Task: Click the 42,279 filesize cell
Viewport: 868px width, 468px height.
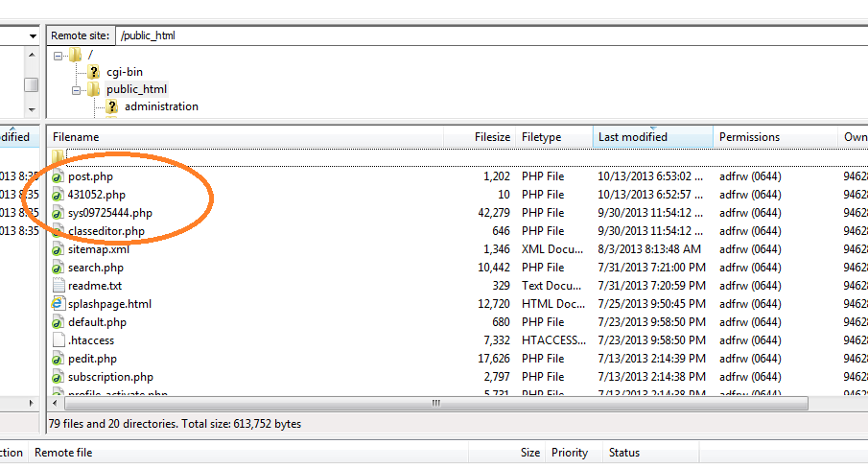Action: (x=494, y=213)
